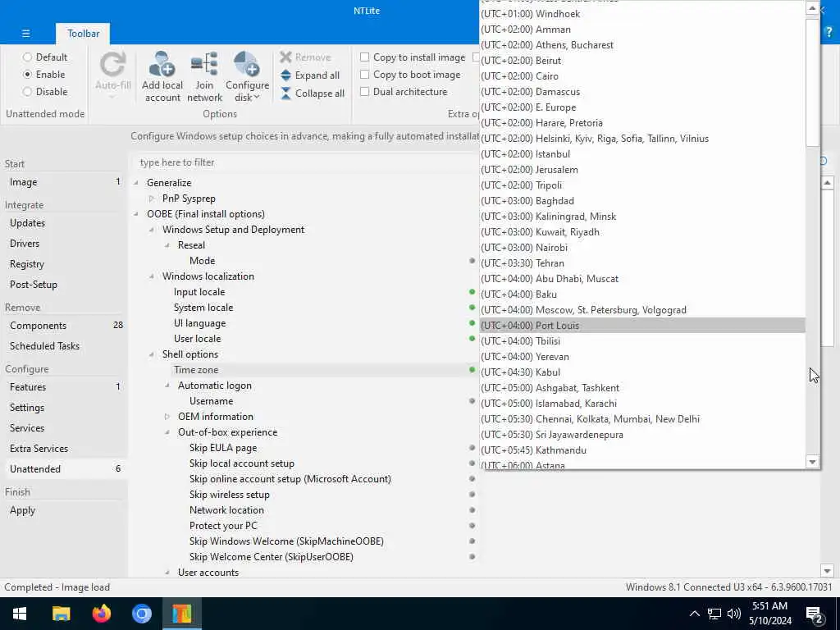Open the Unattended page in sidebar
This screenshot has width=840, height=630.
[64, 468]
